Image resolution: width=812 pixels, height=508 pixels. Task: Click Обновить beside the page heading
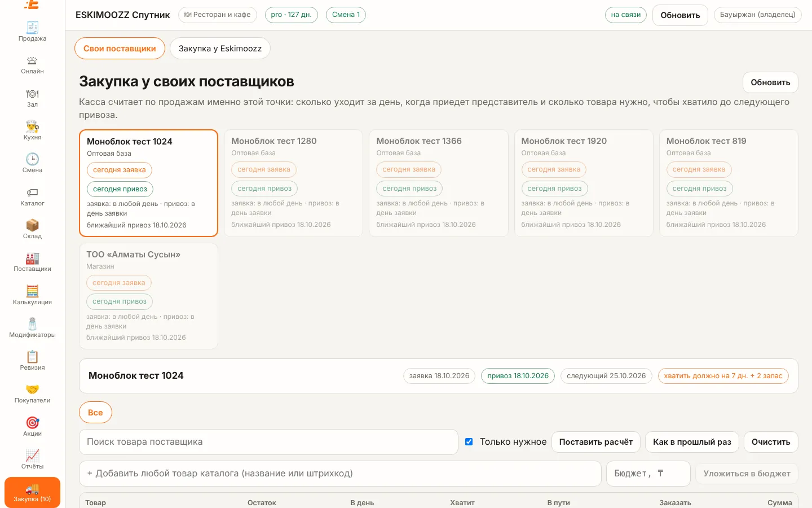coord(770,82)
